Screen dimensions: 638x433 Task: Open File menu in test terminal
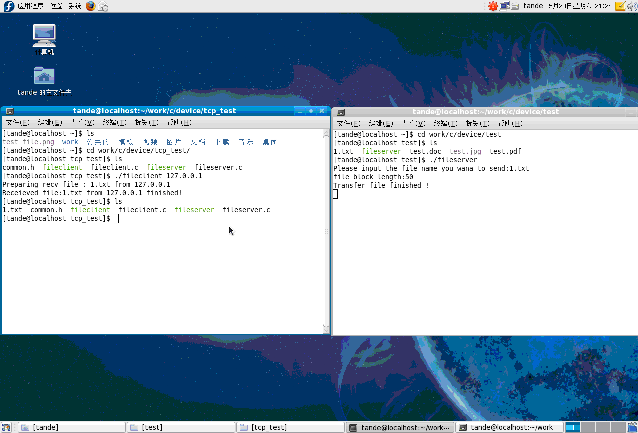(x=349, y=123)
